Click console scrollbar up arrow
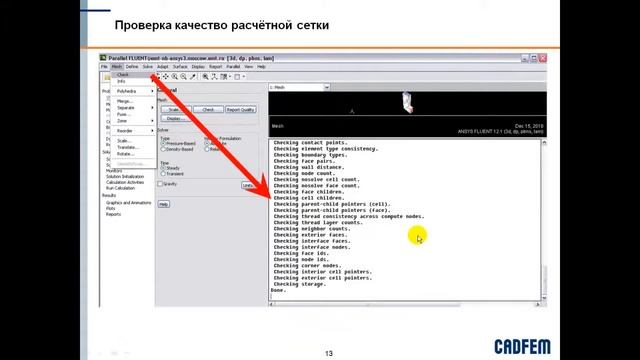The image size is (640, 360). tap(544, 143)
